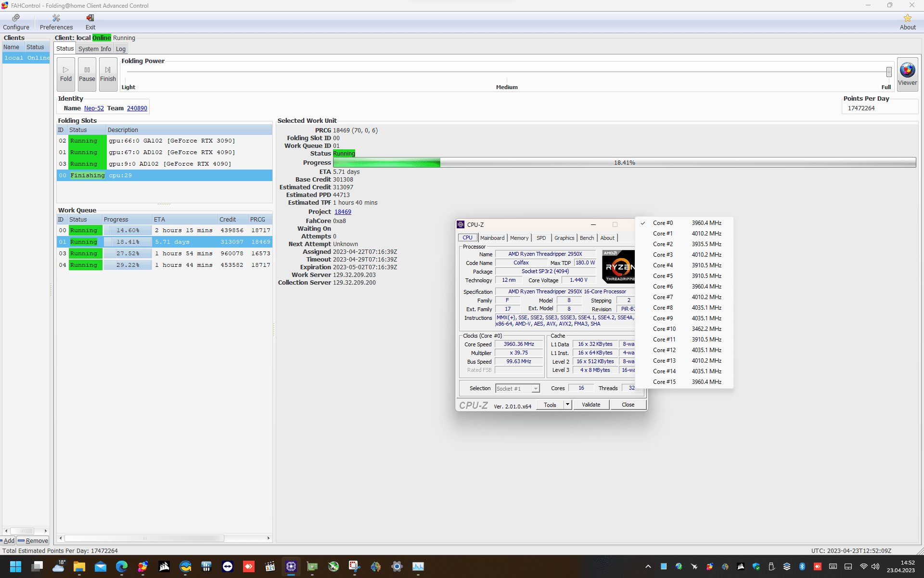Click the Bluetooth tray icon
The height and width of the screenshot is (578, 924).
[802, 566]
